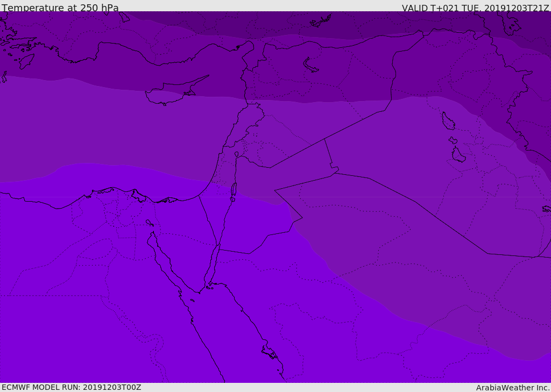
Task: Click the 'ArabiaWeather Inc' credit text
Action: (512, 388)
